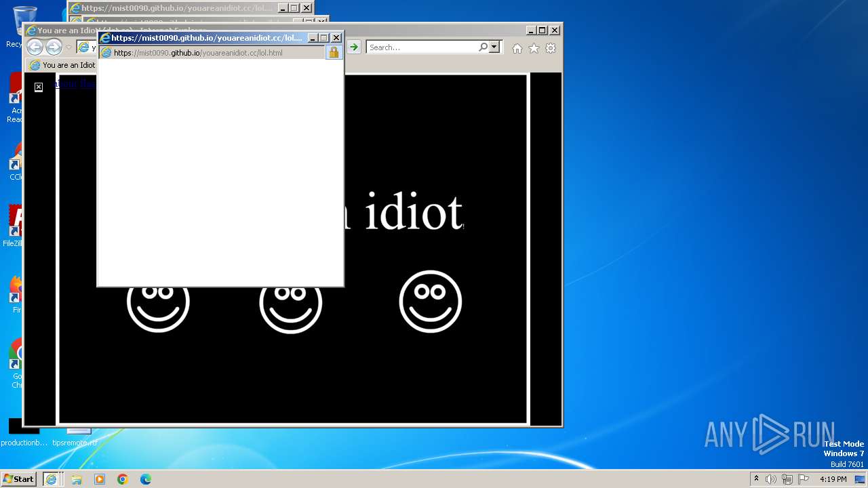The height and width of the screenshot is (488, 868).
Task: Open the Tools gear icon
Action: [551, 48]
